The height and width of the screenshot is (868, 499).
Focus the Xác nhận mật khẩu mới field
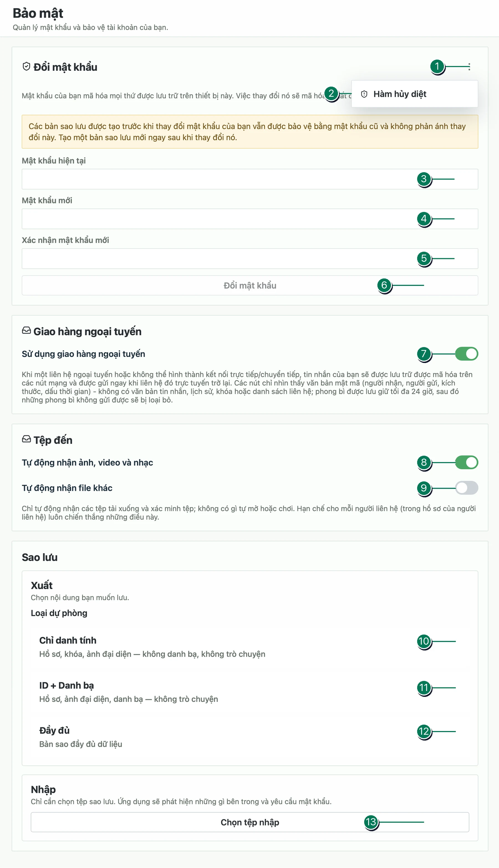click(250, 258)
